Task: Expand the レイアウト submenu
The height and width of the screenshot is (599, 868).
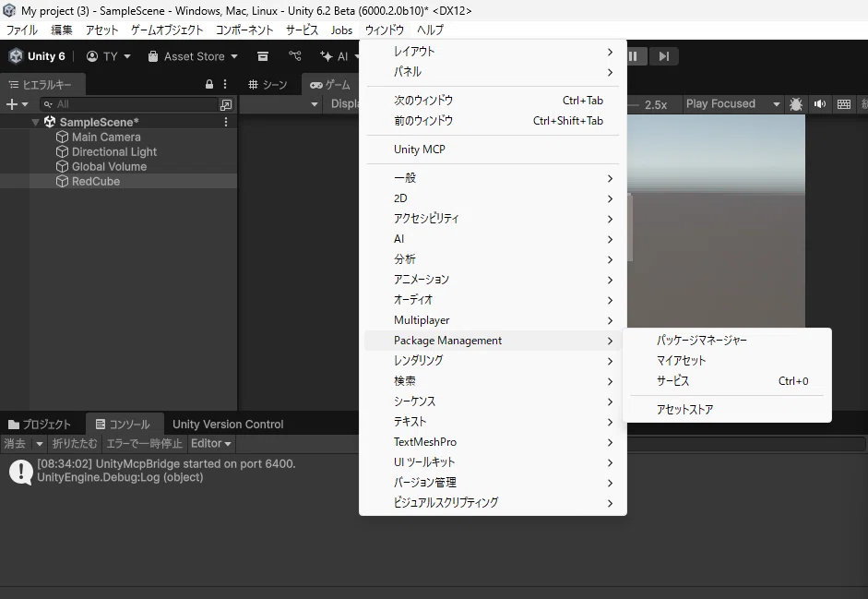Action: pos(493,52)
